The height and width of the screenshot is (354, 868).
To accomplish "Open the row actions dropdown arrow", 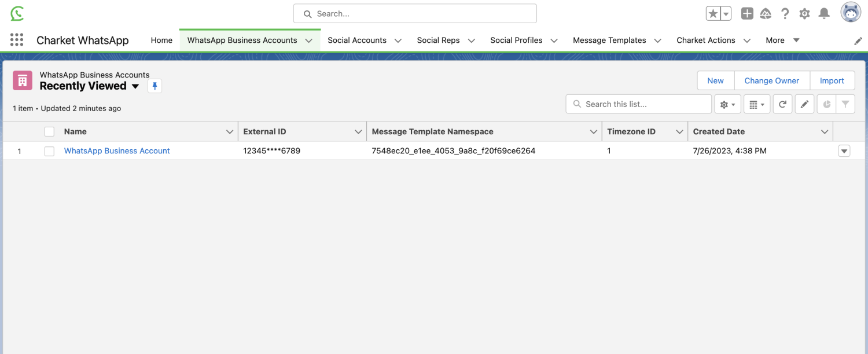I will [x=844, y=151].
